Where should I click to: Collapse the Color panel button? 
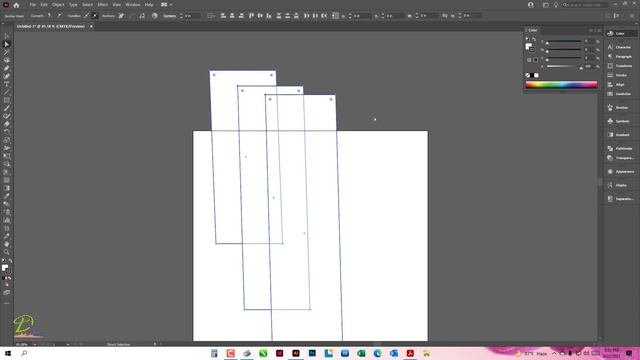[591, 30]
